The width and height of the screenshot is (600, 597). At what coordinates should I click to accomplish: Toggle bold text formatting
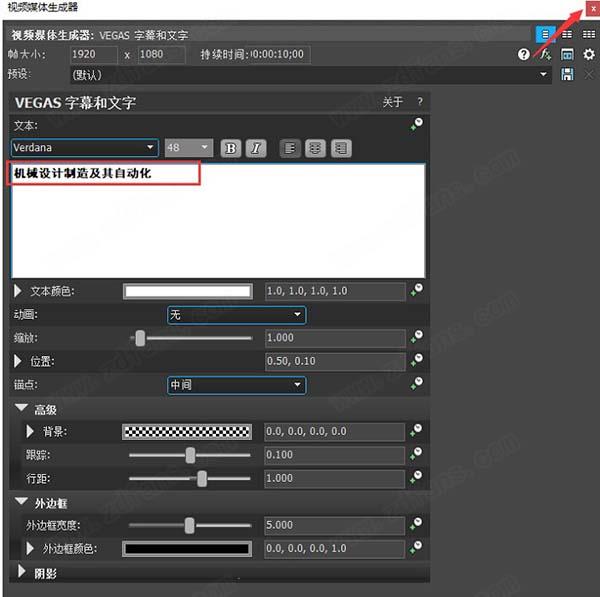point(231,148)
